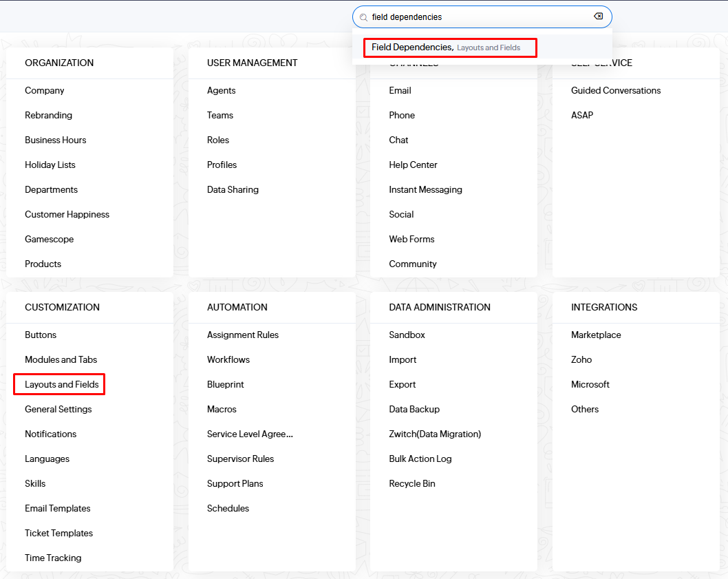Open Marketplace integrations
The image size is (728, 579).
pyautogui.click(x=596, y=335)
